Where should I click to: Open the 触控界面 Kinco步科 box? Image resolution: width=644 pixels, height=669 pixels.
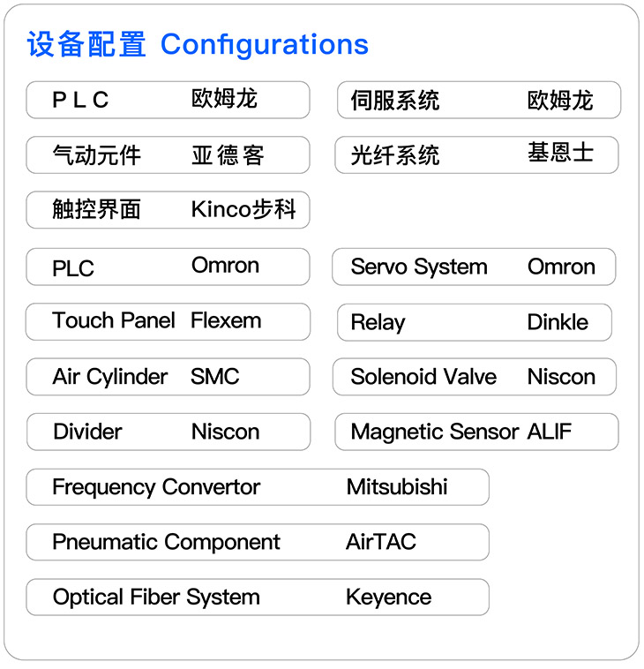tap(168, 210)
